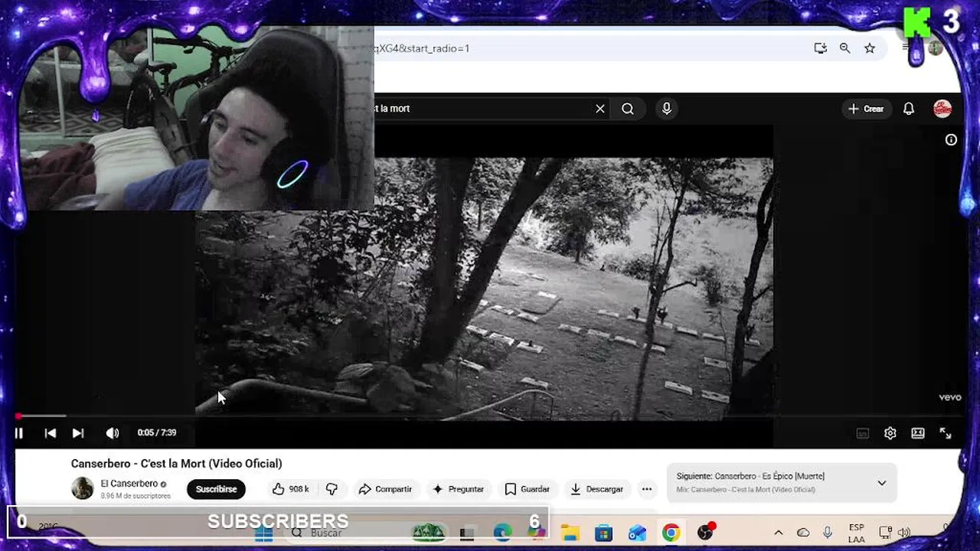Screen dimensions: 980x551
Task: Click the 8.96 M de suscriptores text
Action: pos(136,496)
